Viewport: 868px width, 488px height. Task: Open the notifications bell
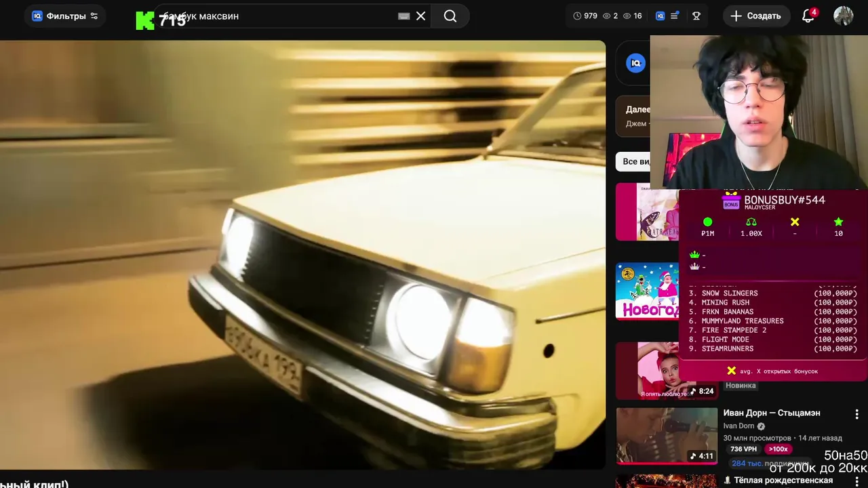tap(808, 16)
